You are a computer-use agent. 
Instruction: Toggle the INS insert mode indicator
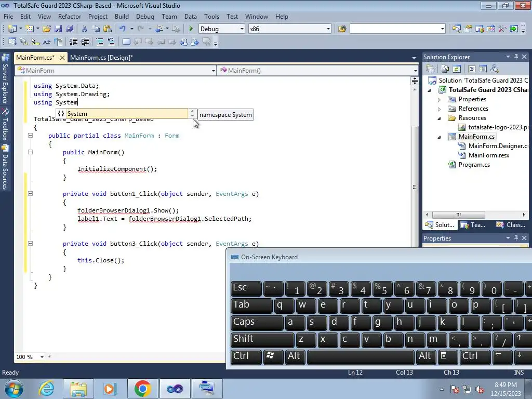(x=518, y=372)
